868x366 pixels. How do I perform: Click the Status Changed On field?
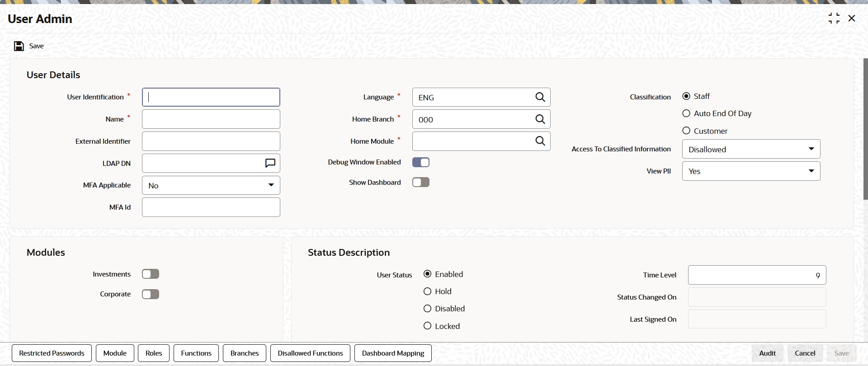pos(757,297)
